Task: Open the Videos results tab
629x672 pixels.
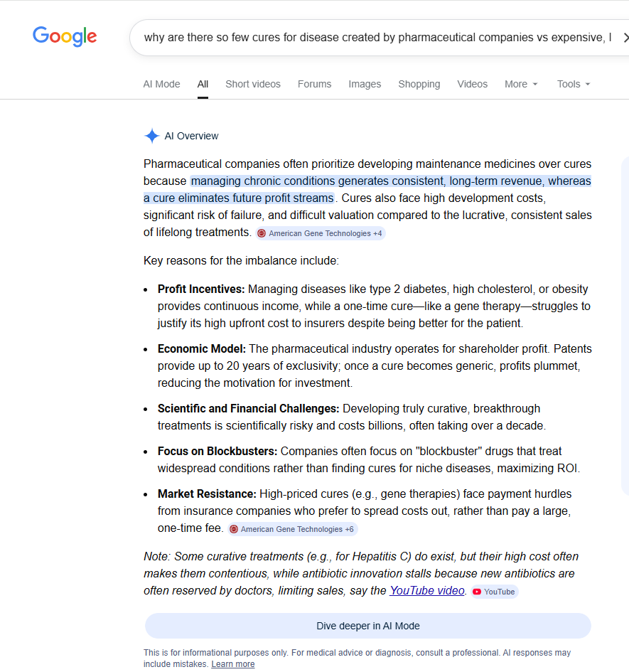Action: point(472,84)
